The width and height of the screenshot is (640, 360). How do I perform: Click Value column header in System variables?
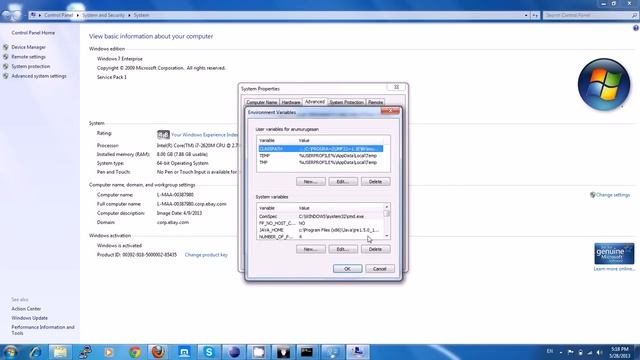(340, 208)
